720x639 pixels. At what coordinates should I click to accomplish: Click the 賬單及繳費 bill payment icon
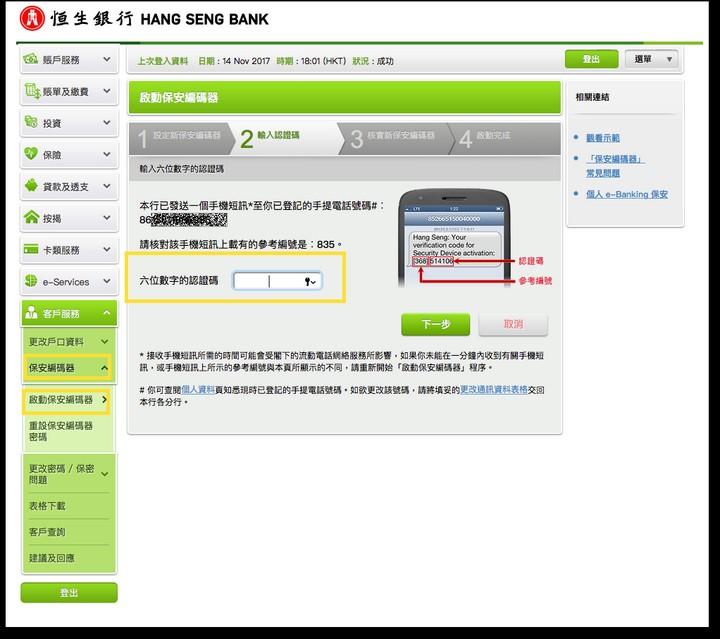(32, 92)
